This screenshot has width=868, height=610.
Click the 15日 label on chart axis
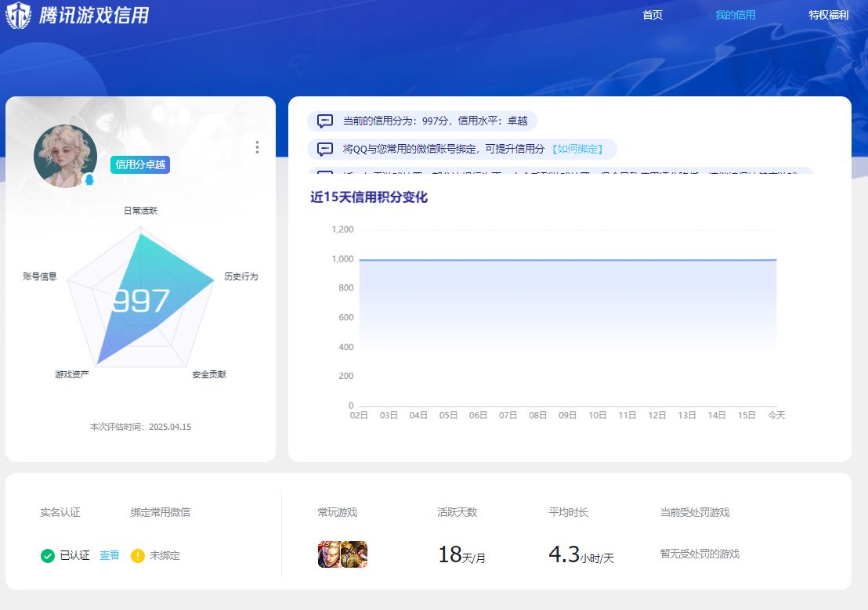(747, 415)
